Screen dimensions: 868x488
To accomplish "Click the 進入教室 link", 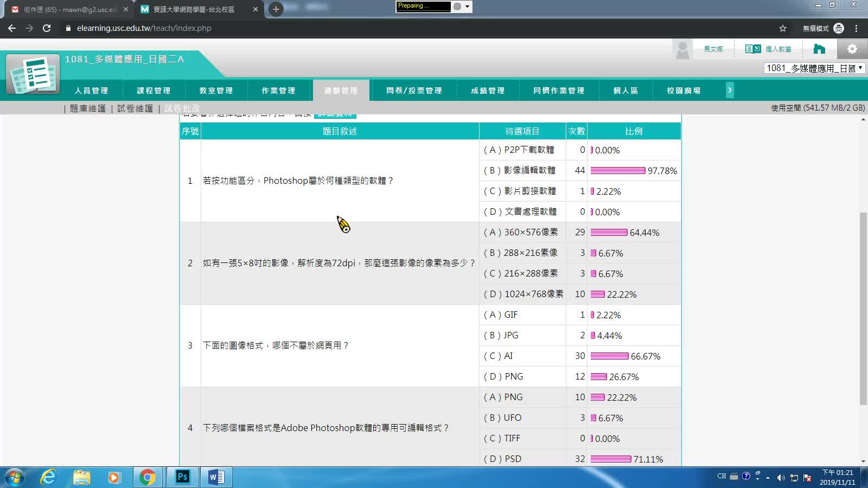I will pos(778,49).
